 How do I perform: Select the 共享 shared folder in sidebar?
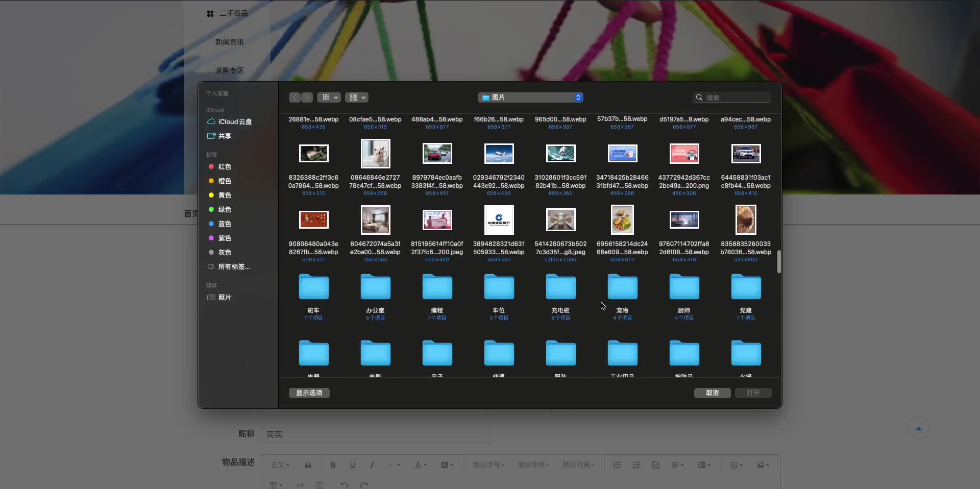225,136
